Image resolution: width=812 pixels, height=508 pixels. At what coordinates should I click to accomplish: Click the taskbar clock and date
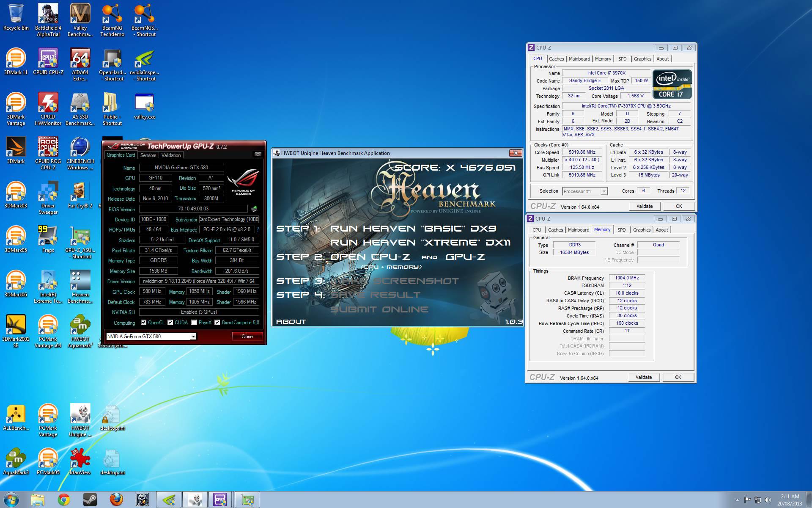[790, 500]
